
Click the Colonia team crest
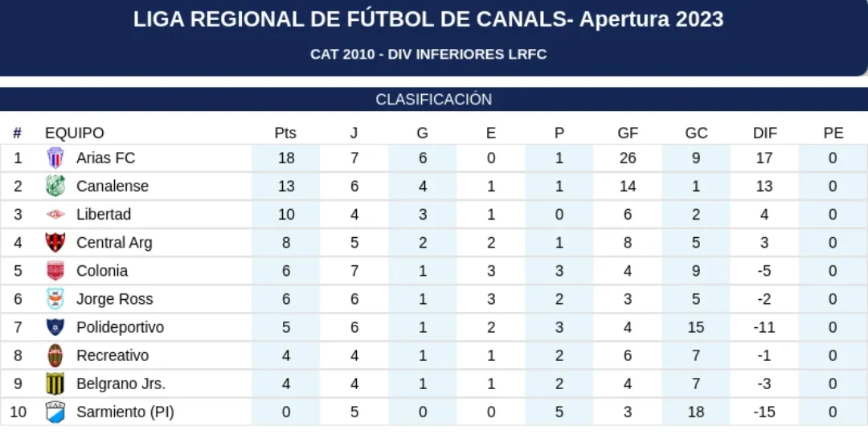(55, 271)
